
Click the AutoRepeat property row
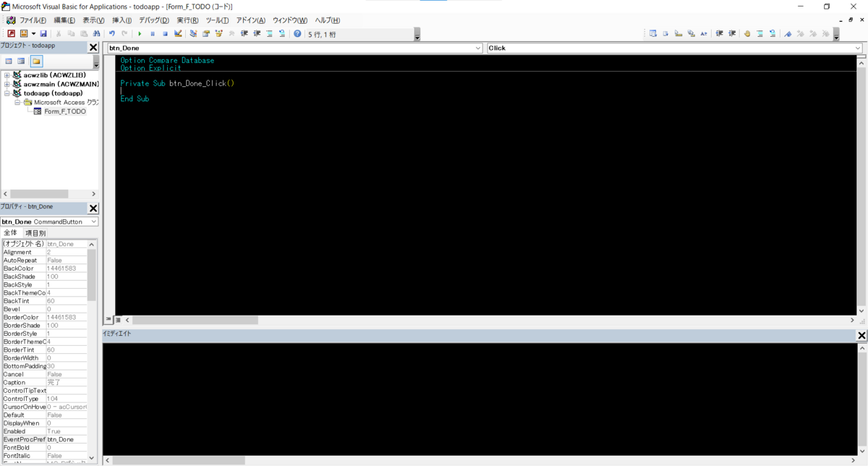[44, 260]
